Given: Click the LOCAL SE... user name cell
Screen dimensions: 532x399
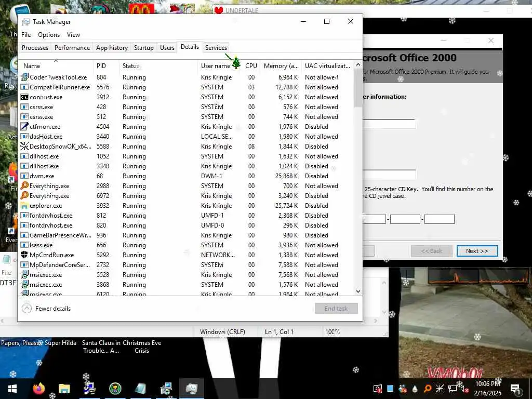Looking at the screenshot, I should pyautogui.click(x=217, y=137).
